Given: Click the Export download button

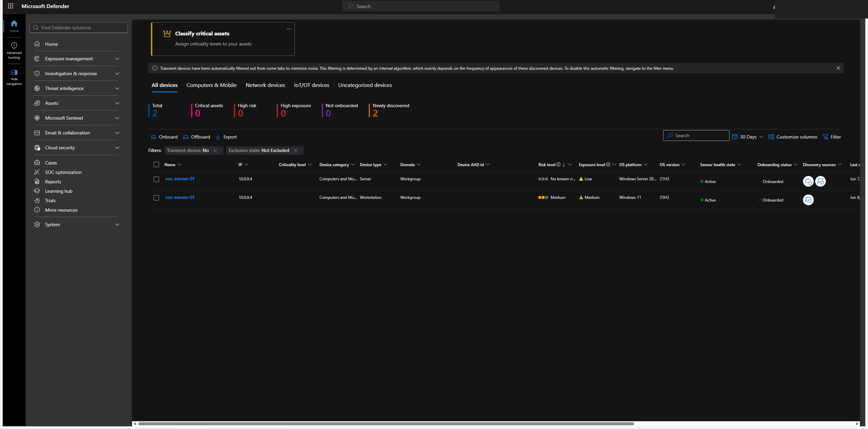Looking at the screenshot, I should (226, 137).
